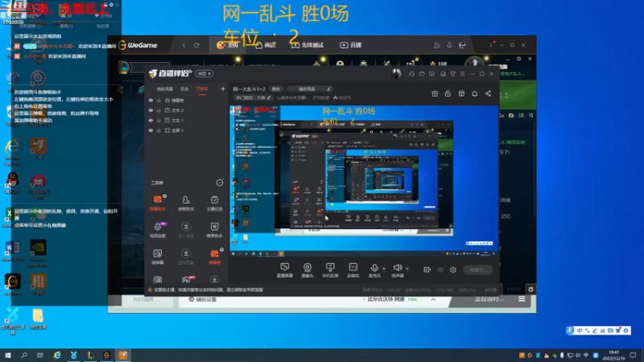644x362 pixels.
Task: Open taskbar search magnifier
Action: click(x=24, y=355)
